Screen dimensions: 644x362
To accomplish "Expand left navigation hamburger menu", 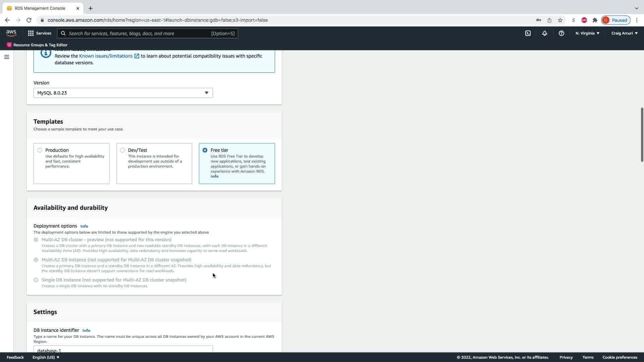I will click(6, 57).
